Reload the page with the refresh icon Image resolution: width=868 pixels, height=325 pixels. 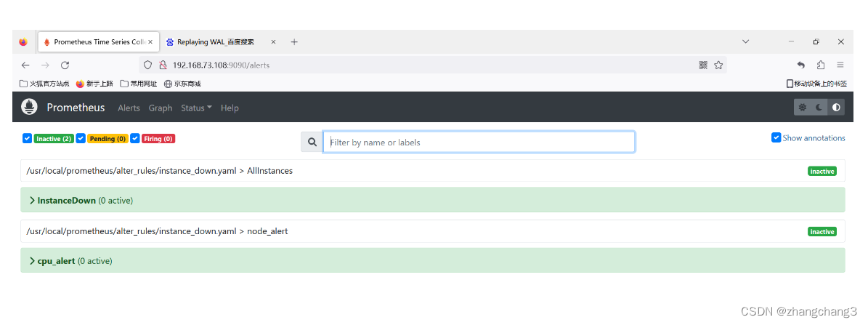pyautogui.click(x=65, y=65)
